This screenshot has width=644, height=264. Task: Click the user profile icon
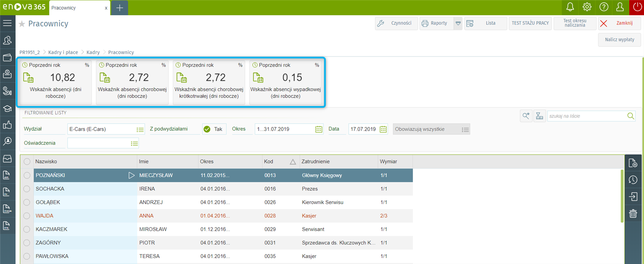(x=620, y=7)
